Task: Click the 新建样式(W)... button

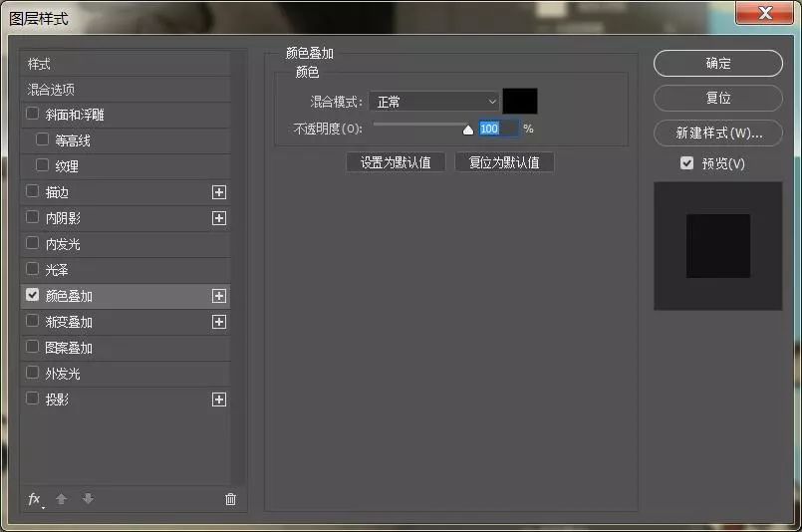Action: (717, 133)
